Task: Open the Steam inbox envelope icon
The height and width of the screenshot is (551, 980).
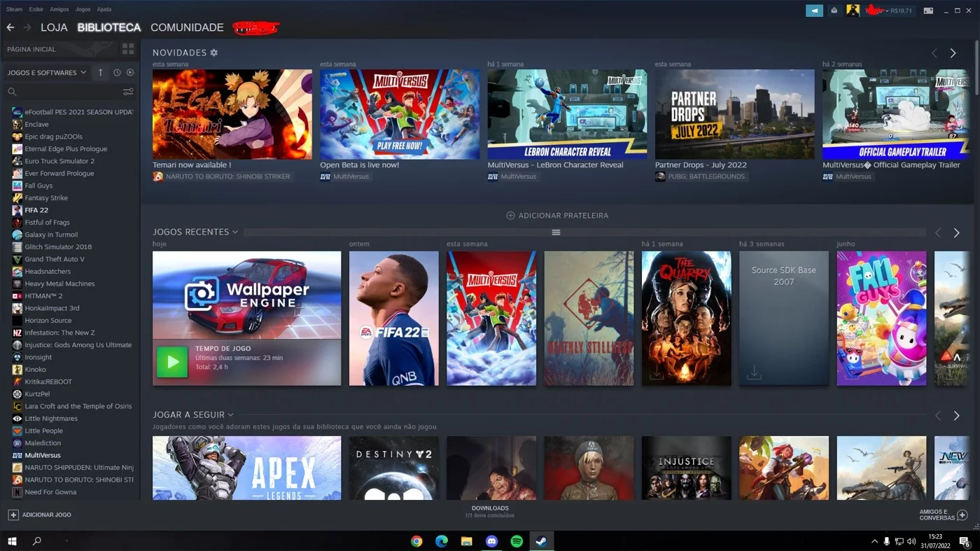Action: 834,11
